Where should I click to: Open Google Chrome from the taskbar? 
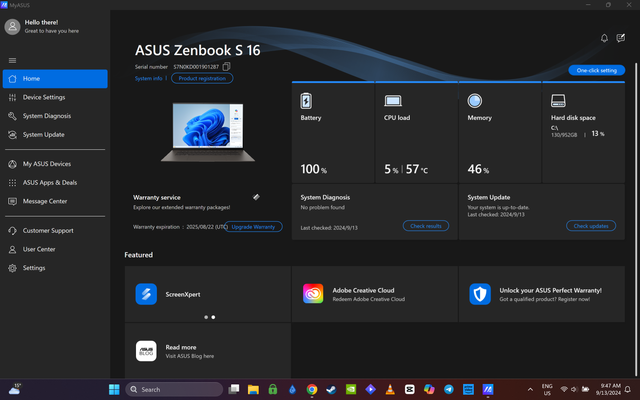[312, 389]
